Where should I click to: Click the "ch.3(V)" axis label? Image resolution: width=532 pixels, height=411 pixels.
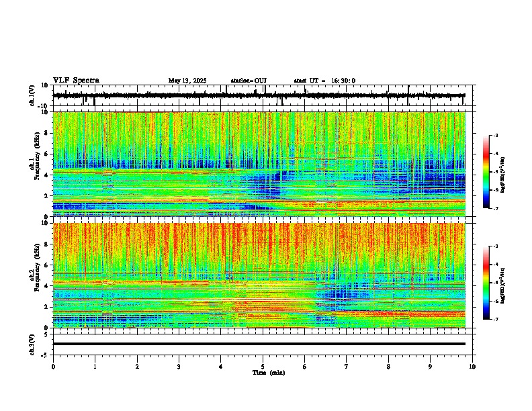click(x=32, y=345)
